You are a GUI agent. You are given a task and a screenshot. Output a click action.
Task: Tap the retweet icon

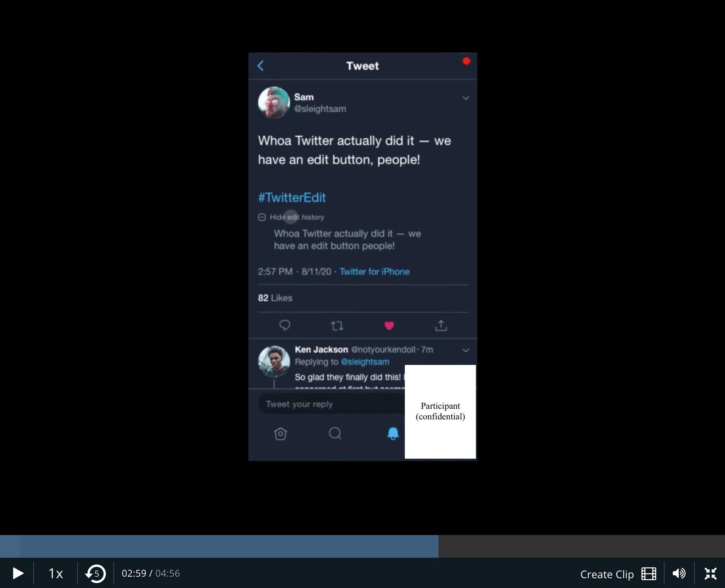pos(337,326)
